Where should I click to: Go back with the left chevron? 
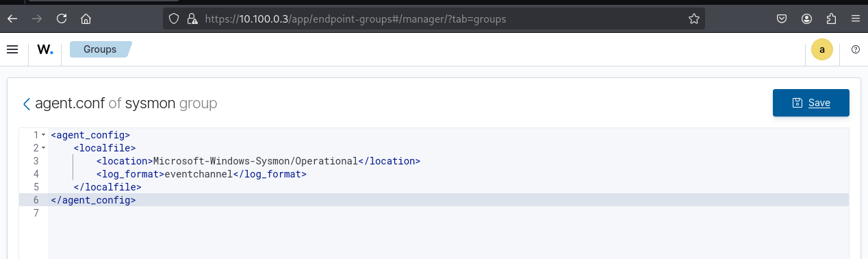coord(27,103)
